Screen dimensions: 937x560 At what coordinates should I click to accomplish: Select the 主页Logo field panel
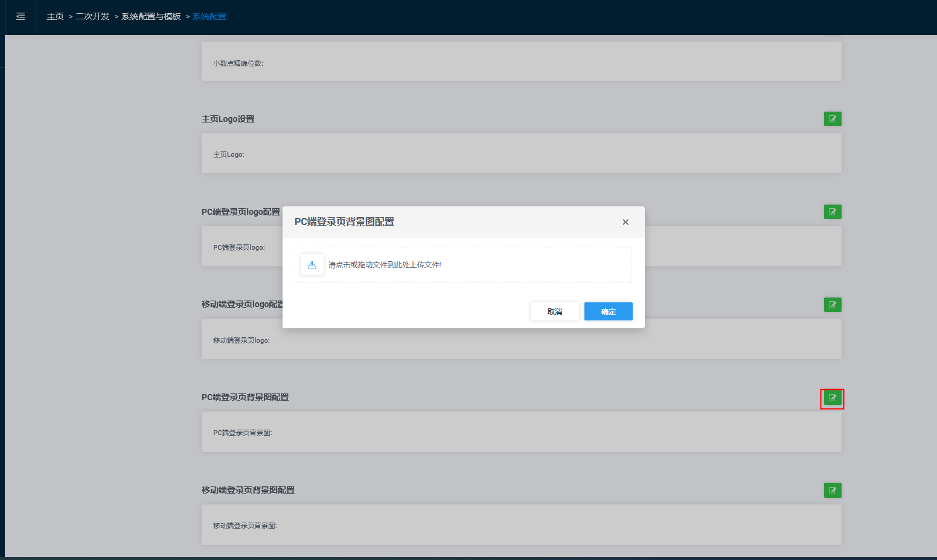click(521, 154)
